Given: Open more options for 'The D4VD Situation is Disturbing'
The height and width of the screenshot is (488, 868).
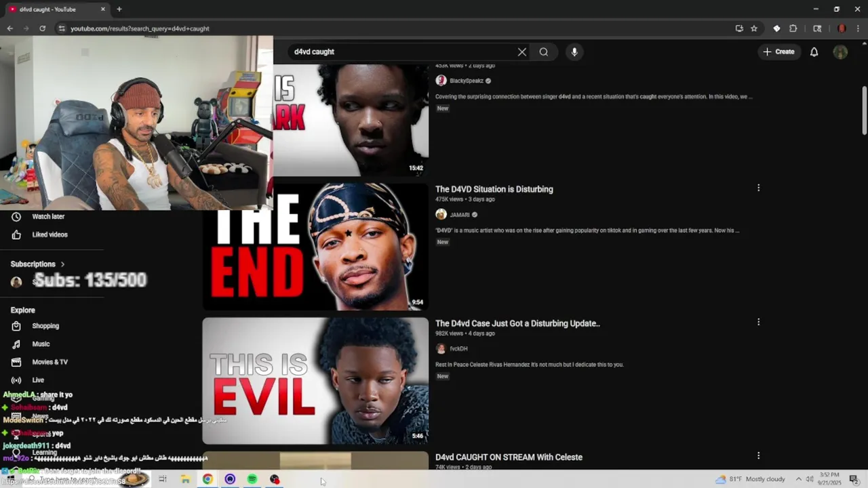Looking at the screenshot, I should point(758,188).
